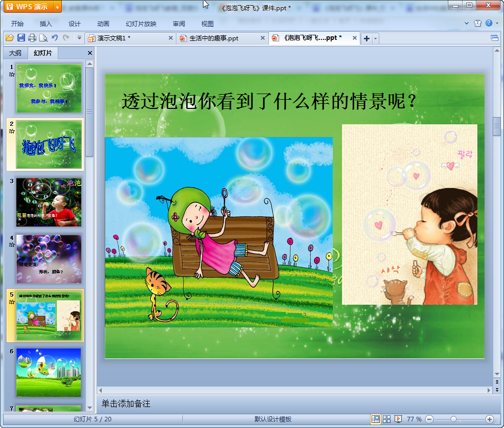Click horizontal scroll left arrow
The width and height of the screenshot is (504, 428).
pos(101,390)
